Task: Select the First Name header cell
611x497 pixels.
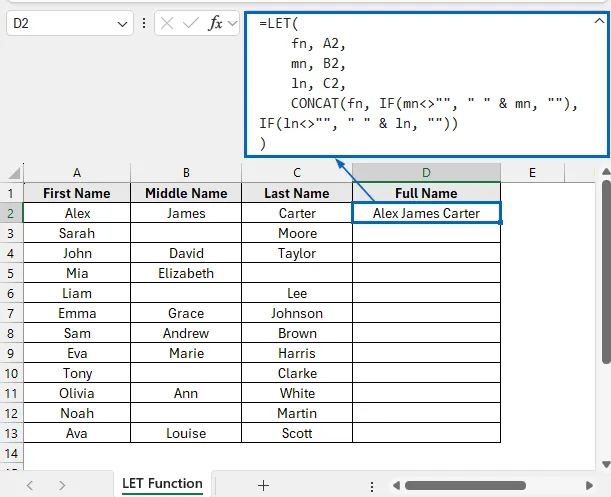Action: [77, 193]
